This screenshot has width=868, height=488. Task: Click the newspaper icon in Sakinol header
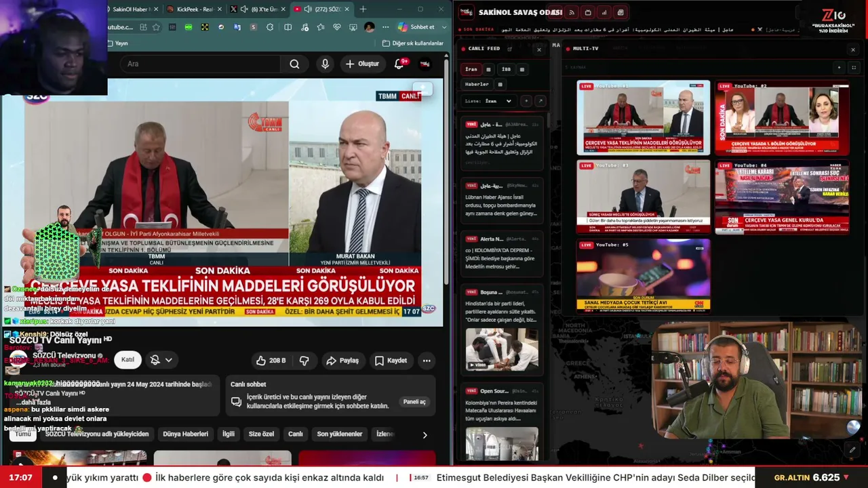pyautogui.click(x=620, y=12)
